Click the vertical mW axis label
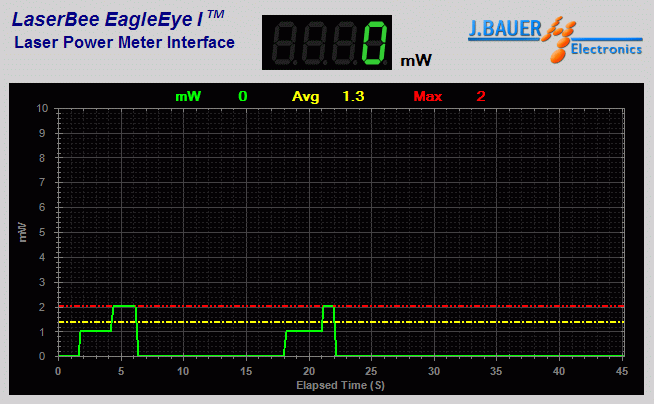The image size is (654, 404). (23, 232)
